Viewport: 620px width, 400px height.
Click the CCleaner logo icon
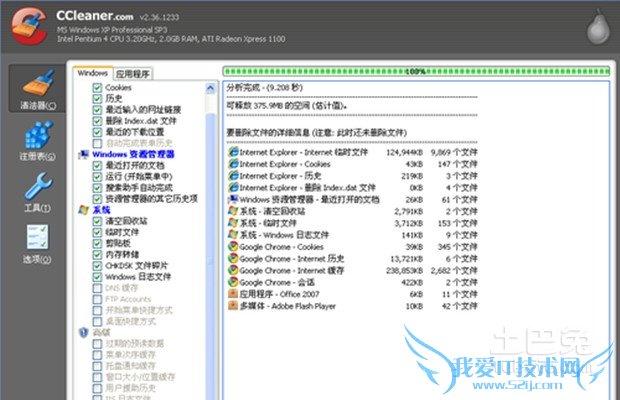pos(29,26)
